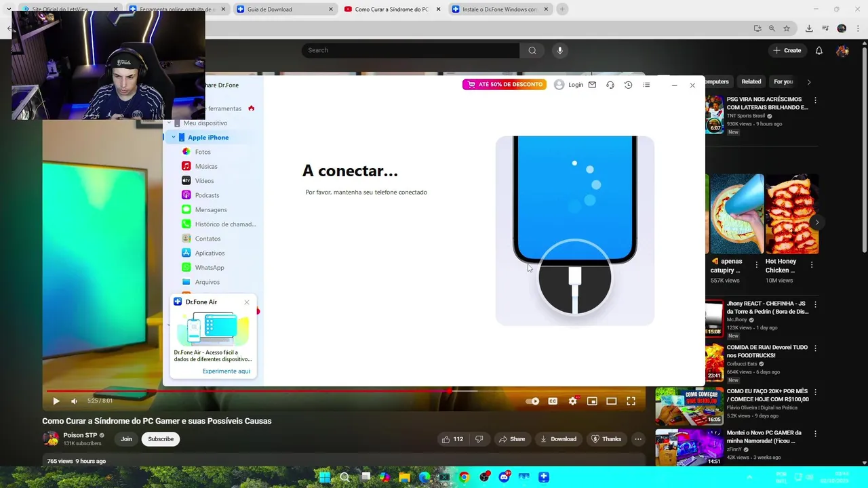Open Mensagens in Dr.Fone sidebar
Image resolution: width=868 pixels, height=488 pixels.
pyautogui.click(x=210, y=209)
